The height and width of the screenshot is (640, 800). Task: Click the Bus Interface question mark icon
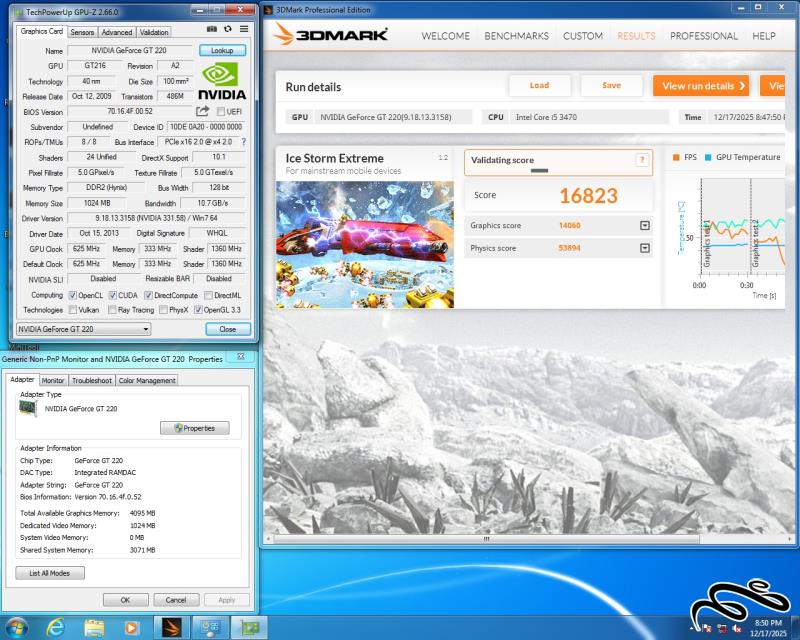(x=243, y=142)
